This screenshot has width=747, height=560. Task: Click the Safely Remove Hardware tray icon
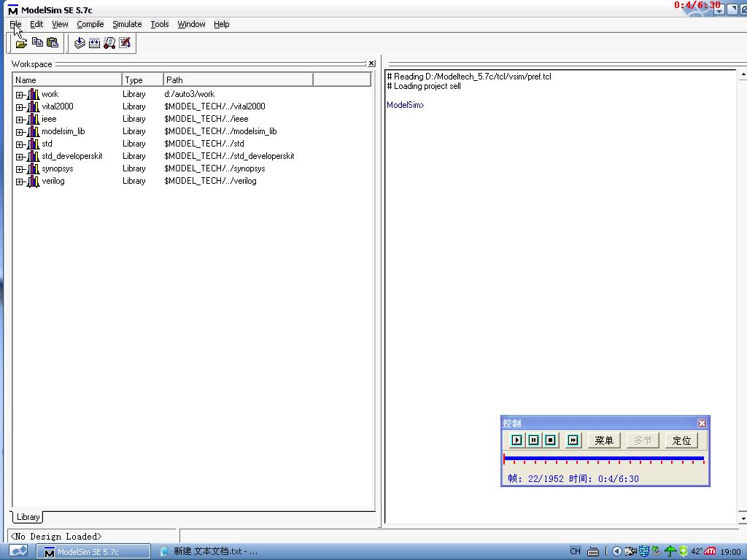[x=657, y=551]
